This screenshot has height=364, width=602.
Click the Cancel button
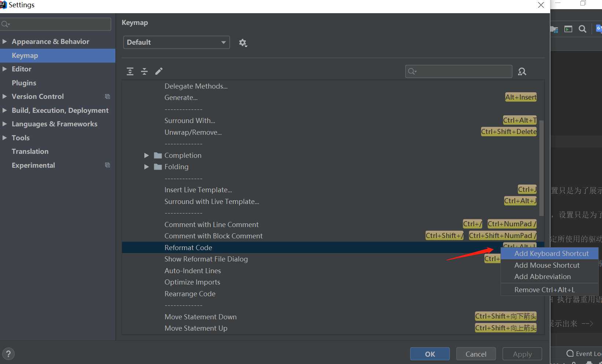[x=476, y=354]
